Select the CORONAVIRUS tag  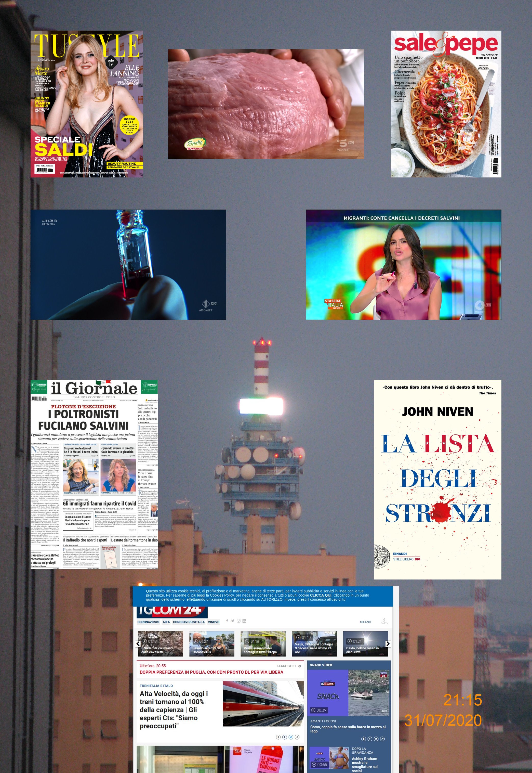click(x=148, y=622)
